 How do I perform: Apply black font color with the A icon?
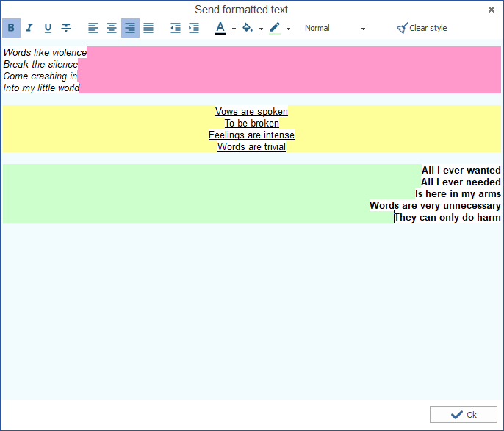pyautogui.click(x=220, y=28)
